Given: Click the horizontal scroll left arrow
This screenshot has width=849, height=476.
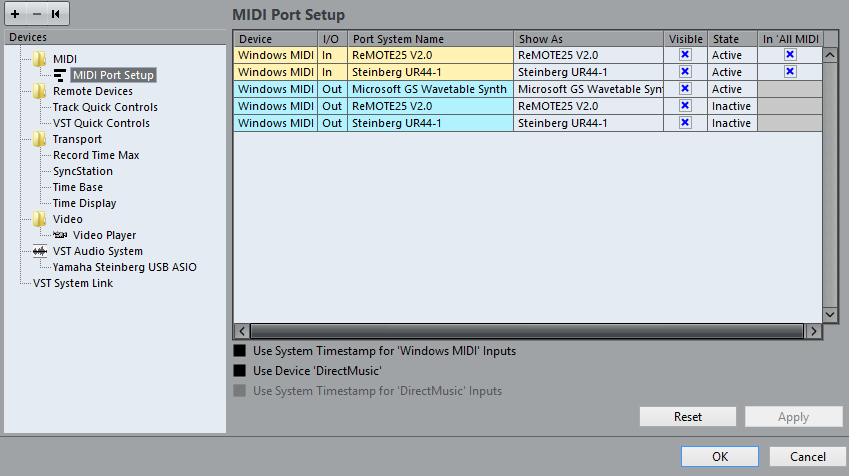Looking at the screenshot, I should [x=242, y=331].
